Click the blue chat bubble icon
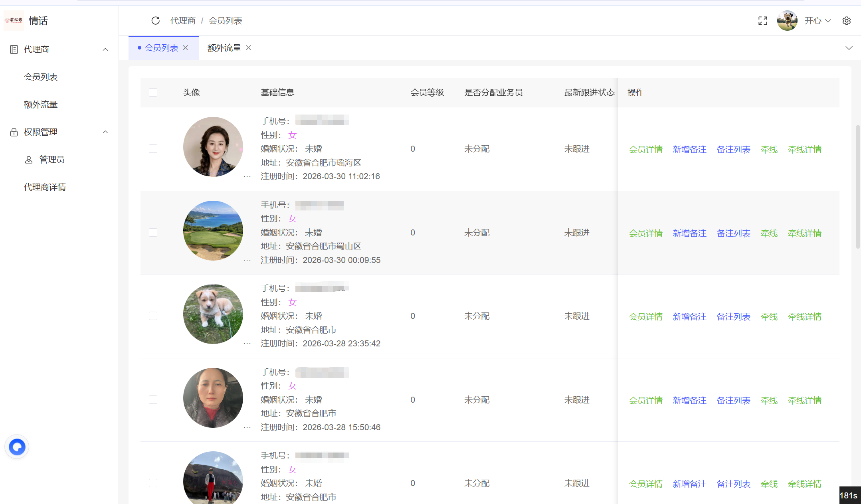Screen dimensions: 861x504 click(x=17, y=447)
